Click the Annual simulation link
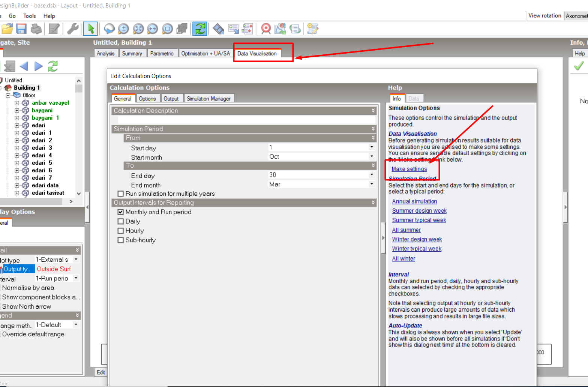 coord(414,201)
